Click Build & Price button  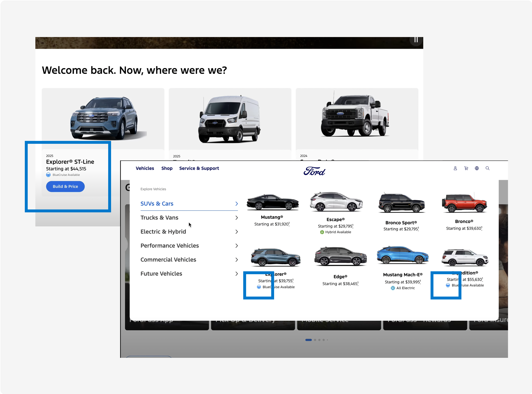coord(65,186)
